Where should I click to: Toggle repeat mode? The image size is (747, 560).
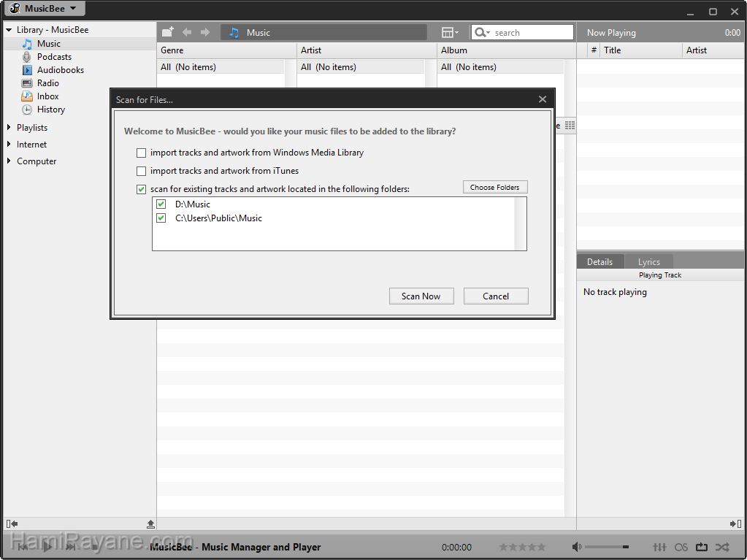702,547
